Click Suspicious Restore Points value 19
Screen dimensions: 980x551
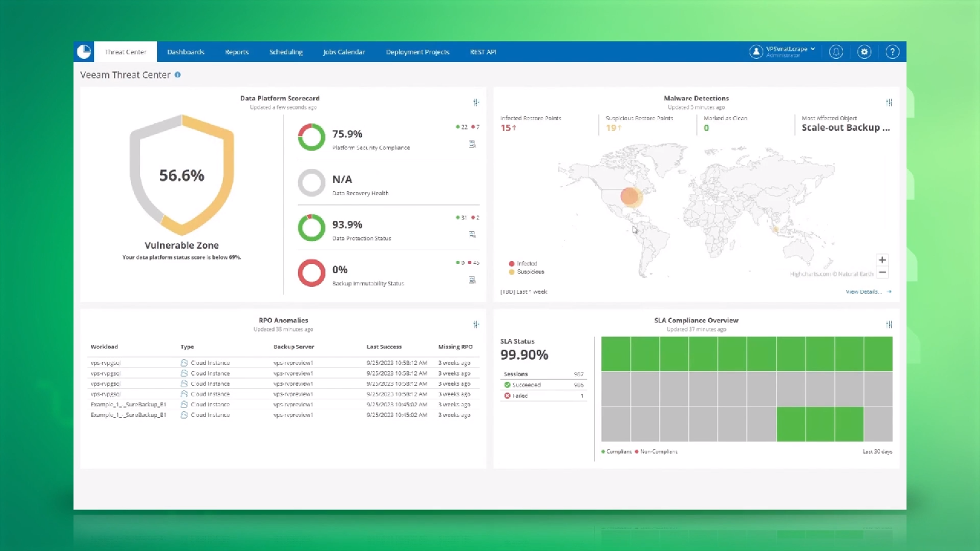tap(613, 128)
